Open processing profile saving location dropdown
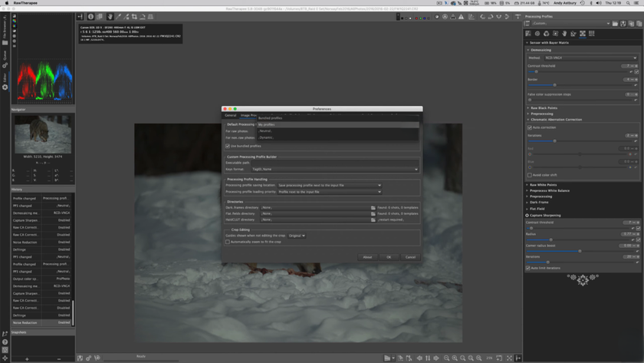The image size is (644, 363). [x=330, y=186]
